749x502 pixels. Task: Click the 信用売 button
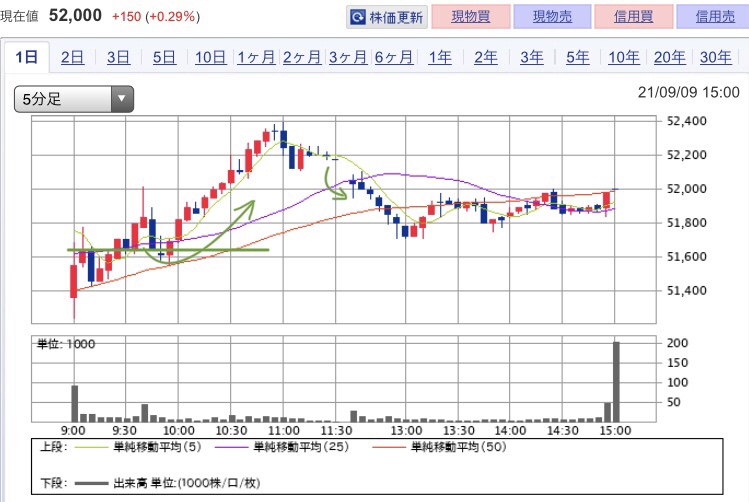tap(714, 17)
